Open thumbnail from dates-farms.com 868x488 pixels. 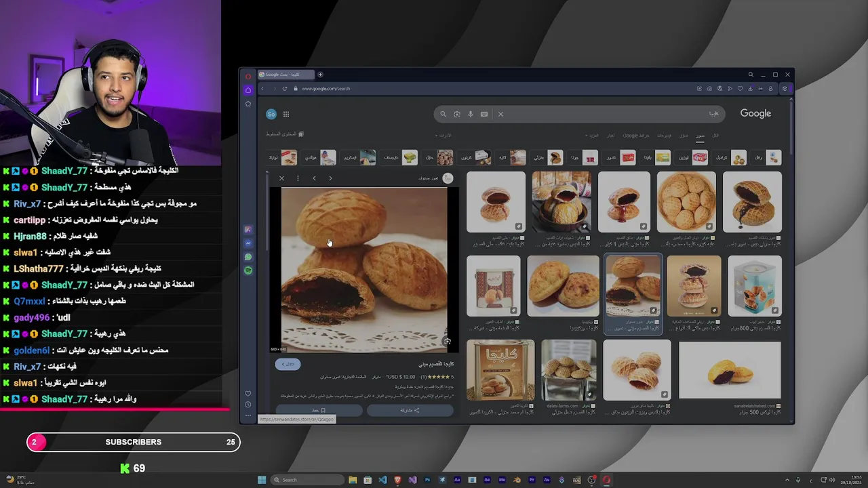pos(569,370)
